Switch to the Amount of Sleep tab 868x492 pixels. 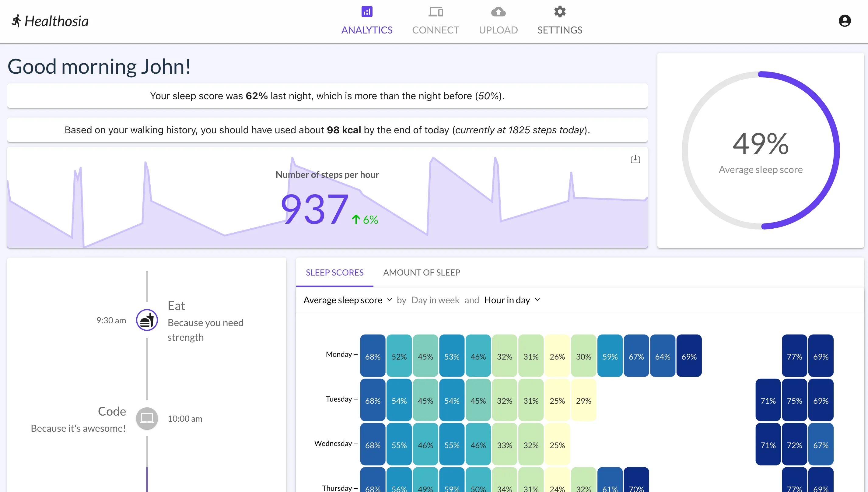coord(422,272)
